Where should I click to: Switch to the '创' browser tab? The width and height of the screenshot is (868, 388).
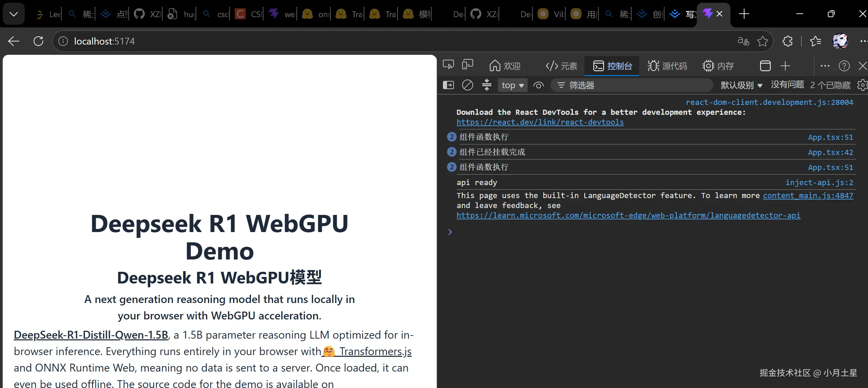[x=650, y=14]
